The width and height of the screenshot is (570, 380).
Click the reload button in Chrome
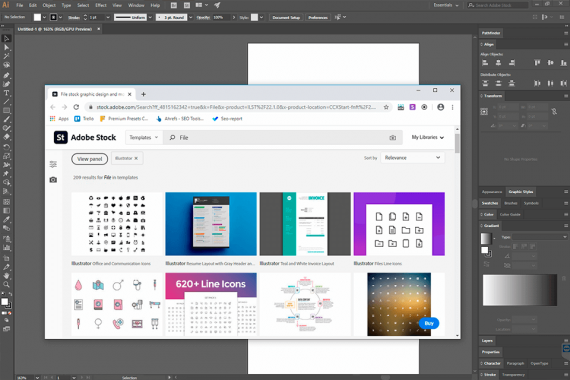tap(76, 107)
